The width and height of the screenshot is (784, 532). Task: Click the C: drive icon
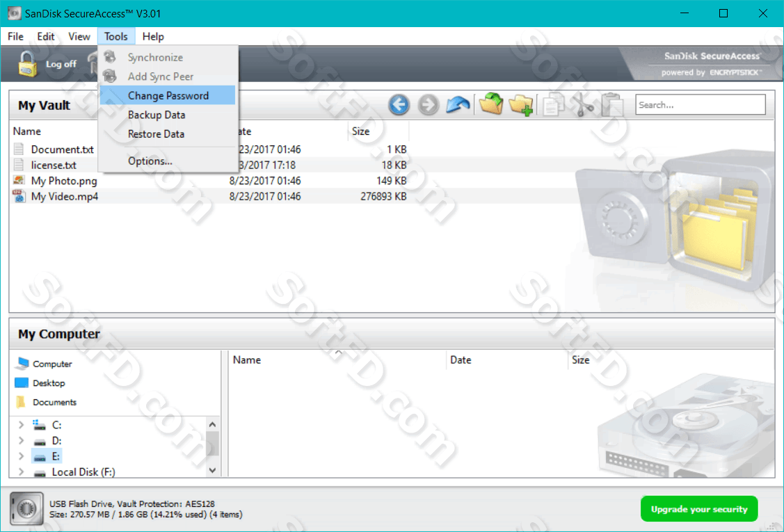coord(39,425)
